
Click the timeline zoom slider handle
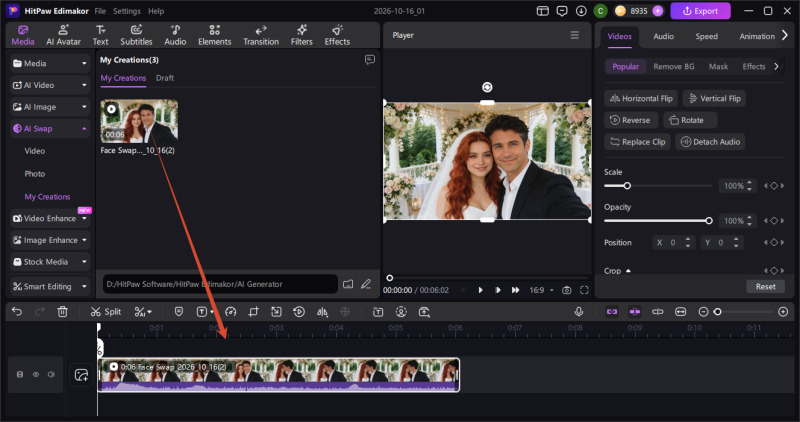[717, 311]
